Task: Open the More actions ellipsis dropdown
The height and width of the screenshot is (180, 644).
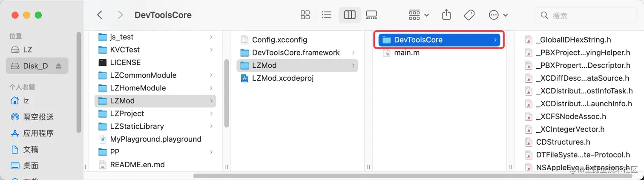Action: pyautogui.click(x=498, y=15)
